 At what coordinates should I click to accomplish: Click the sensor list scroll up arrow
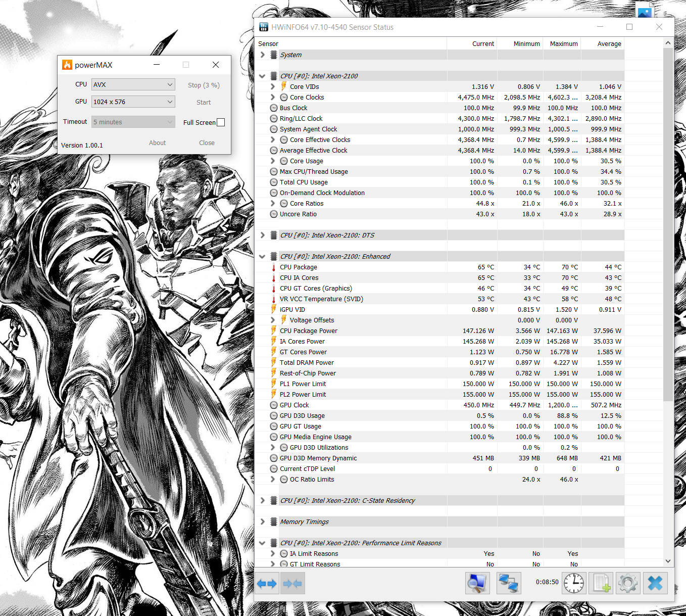(x=668, y=43)
